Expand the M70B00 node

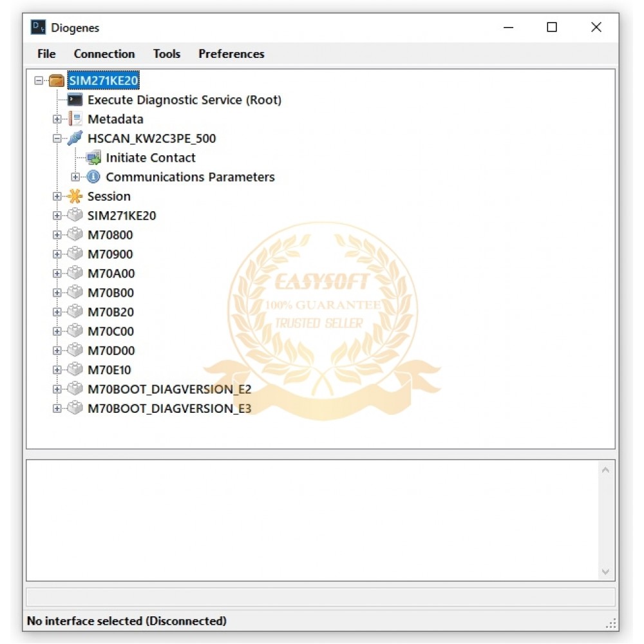[x=57, y=293]
